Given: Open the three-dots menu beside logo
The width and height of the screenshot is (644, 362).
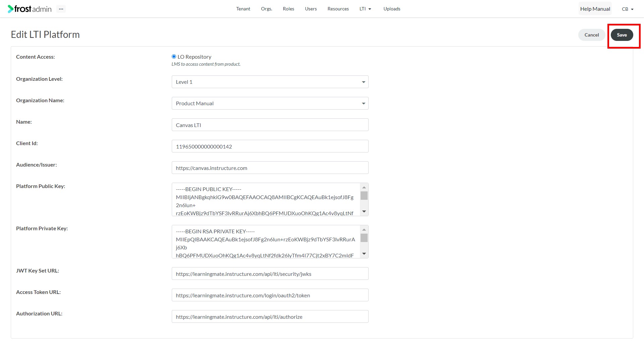Looking at the screenshot, I should 61,9.
